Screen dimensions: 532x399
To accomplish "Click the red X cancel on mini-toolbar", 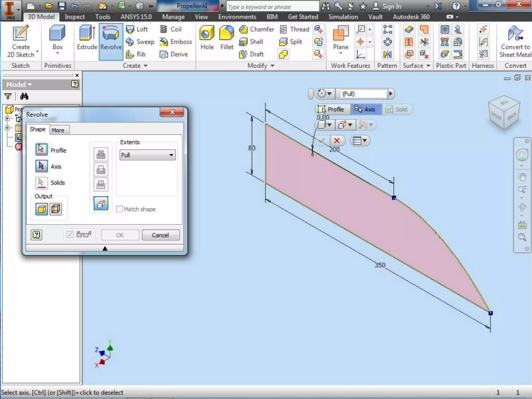I will (337, 141).
